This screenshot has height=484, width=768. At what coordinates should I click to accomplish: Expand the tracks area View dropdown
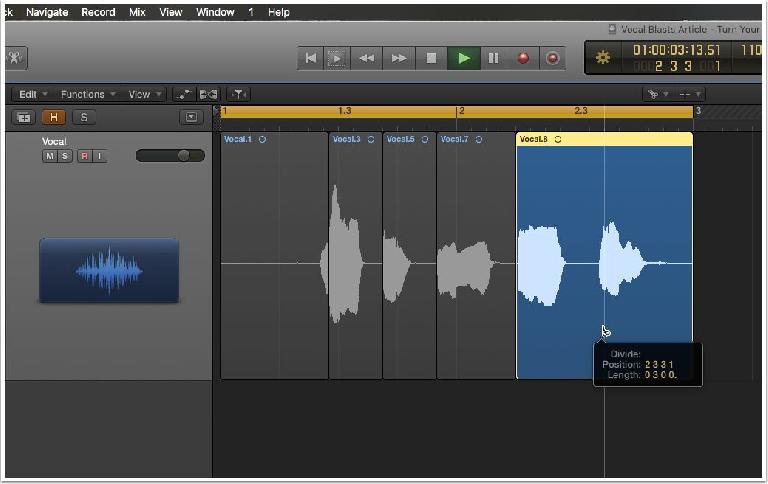(144, 94)
